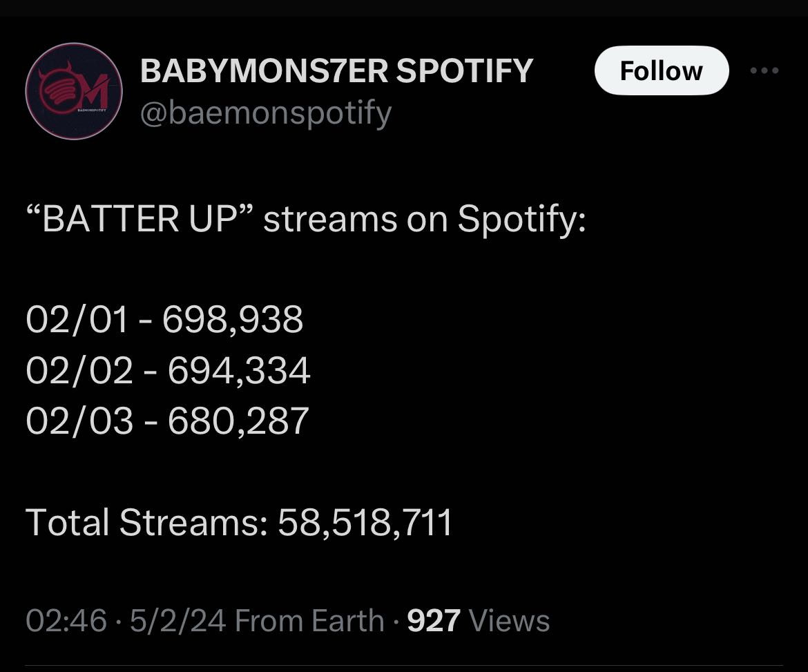Click the word streams after "BATTER UP"
The image size is (808, 672).
coord(330,220)
